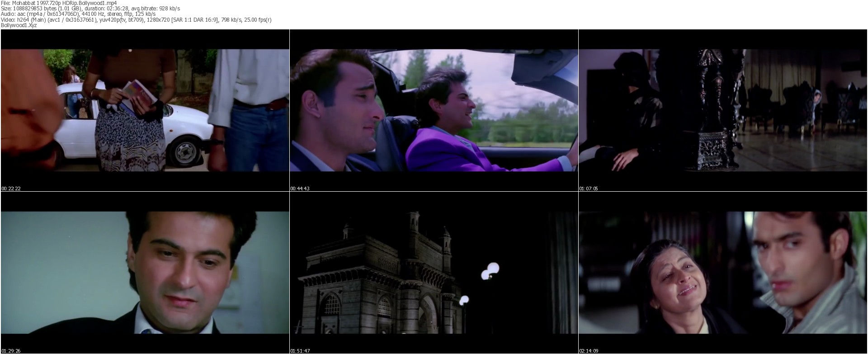Open the thumbnail at 01:07:05
The image size is (868, 354).
[723, 110]
